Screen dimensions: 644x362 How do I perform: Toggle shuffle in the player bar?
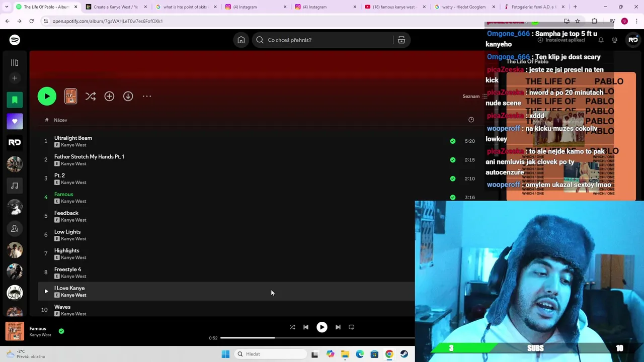pyautogui.click(x=292, y=327)
